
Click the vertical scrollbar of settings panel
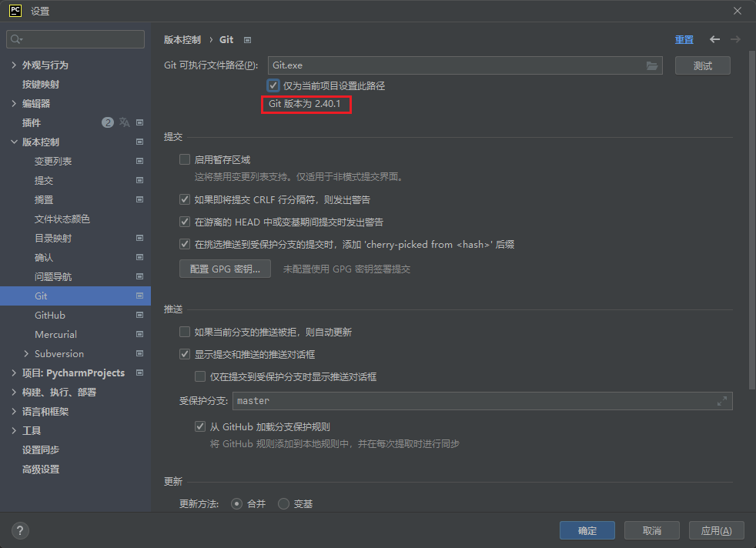751,219
